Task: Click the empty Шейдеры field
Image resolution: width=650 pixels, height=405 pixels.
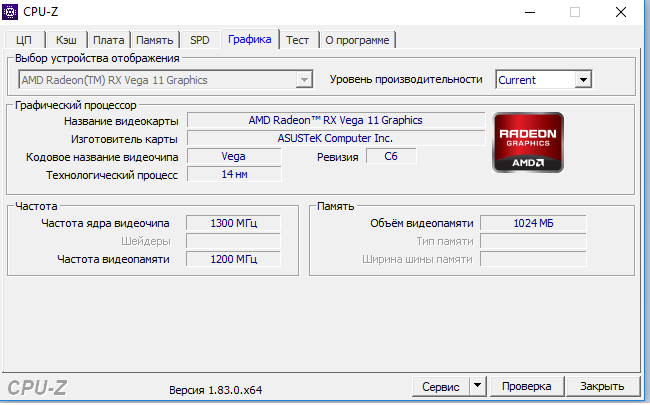Action: pyautogui.click(x=233, y=241)
